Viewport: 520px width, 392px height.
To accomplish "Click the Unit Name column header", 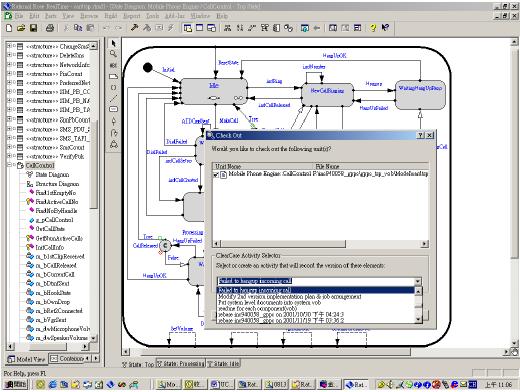I will [263, 166].
